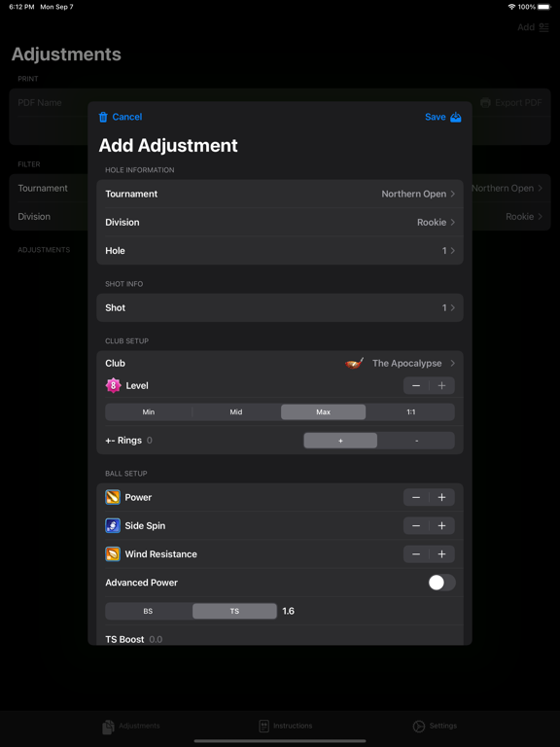The height and width of the screenshot is (747, 560).
Task: Select the TS segment
Action: click(x=234, y=611)
